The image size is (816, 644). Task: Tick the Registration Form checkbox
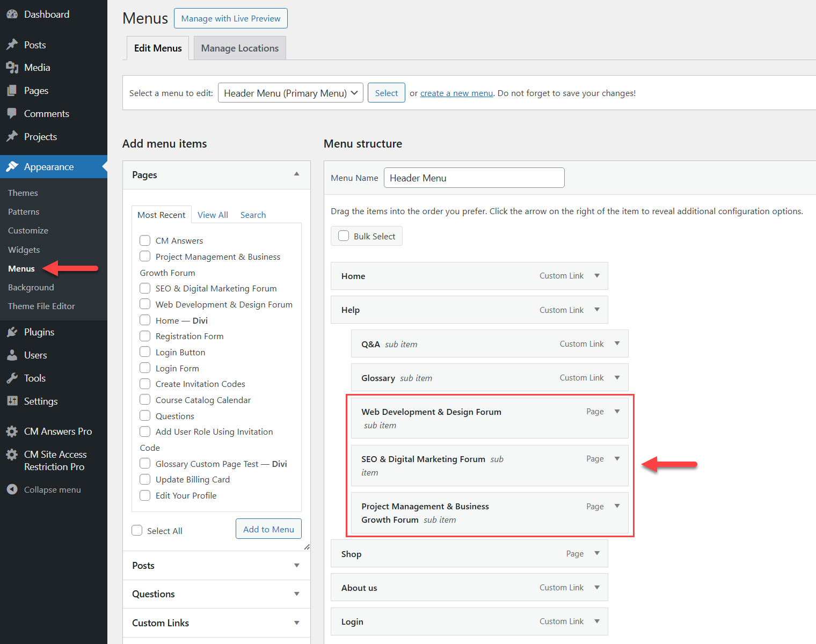click(x=145, y=336)
